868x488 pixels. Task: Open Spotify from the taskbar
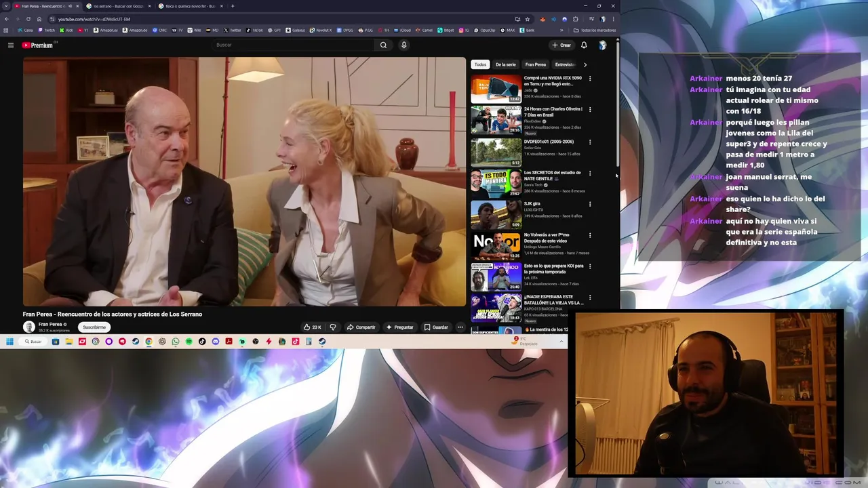click(x=189, y=342)
